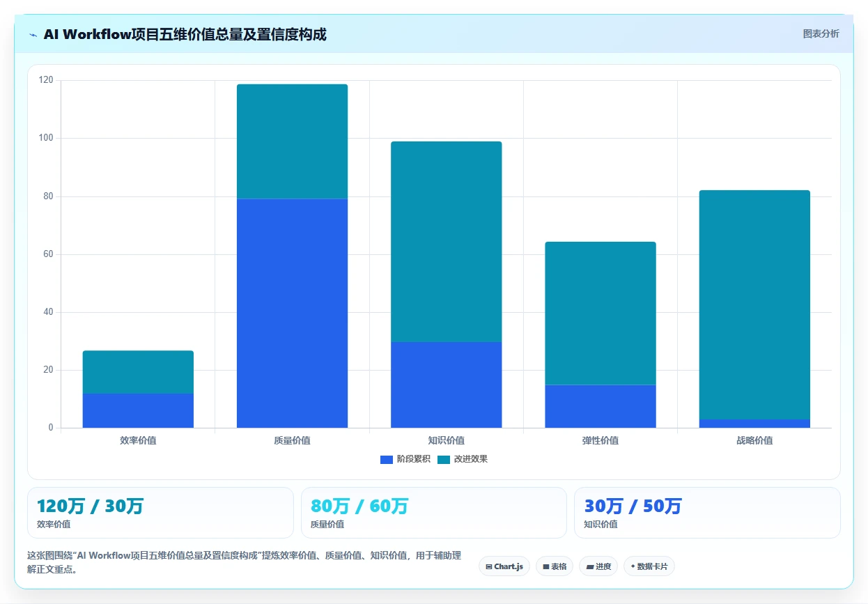Click the blue 阶段累积 legend color box
The width and height of the screenshot is (868, 604).
387,459
